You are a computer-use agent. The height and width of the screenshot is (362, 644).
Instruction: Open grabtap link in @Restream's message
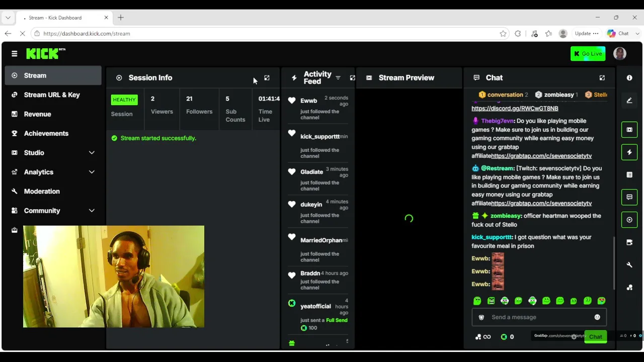(541, 204)
